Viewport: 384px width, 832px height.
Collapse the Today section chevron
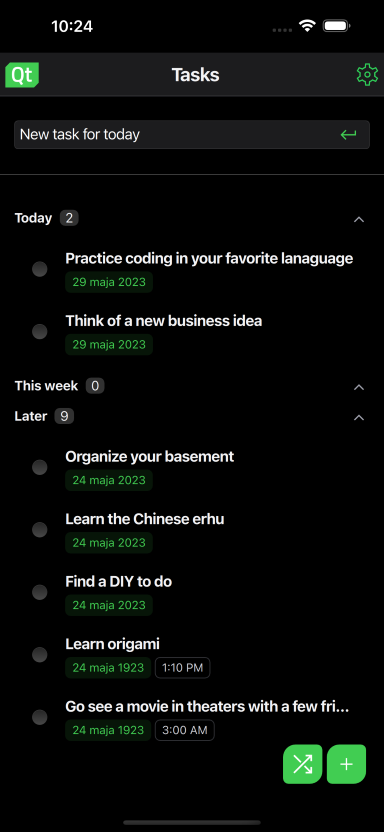tap(359, 219)
